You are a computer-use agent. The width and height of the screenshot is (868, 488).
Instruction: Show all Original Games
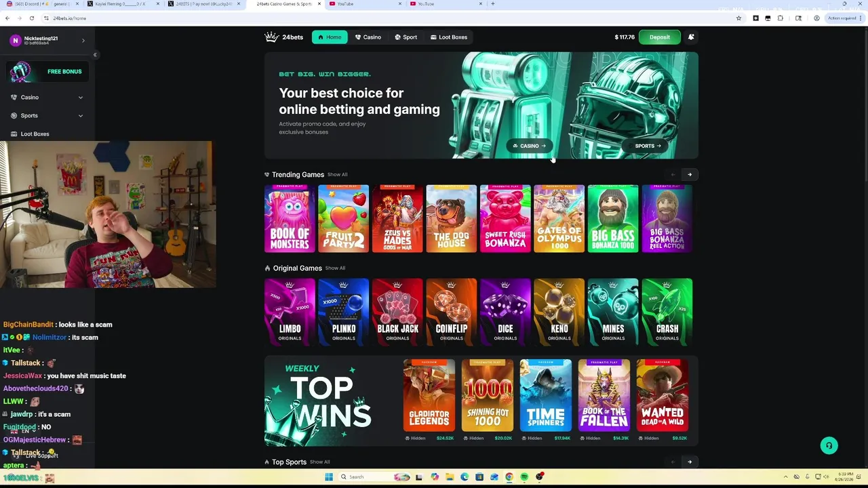point(335,268)
